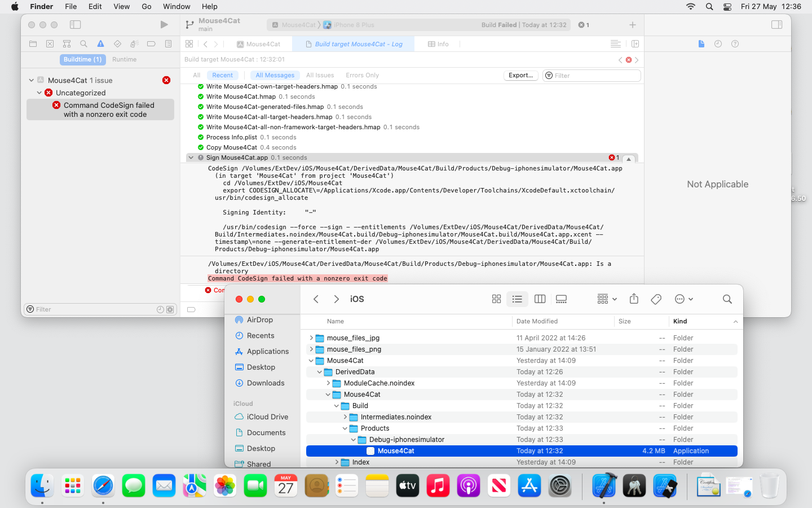Open Finder action menu ellipsis dropdown

(x=684, y=299)
